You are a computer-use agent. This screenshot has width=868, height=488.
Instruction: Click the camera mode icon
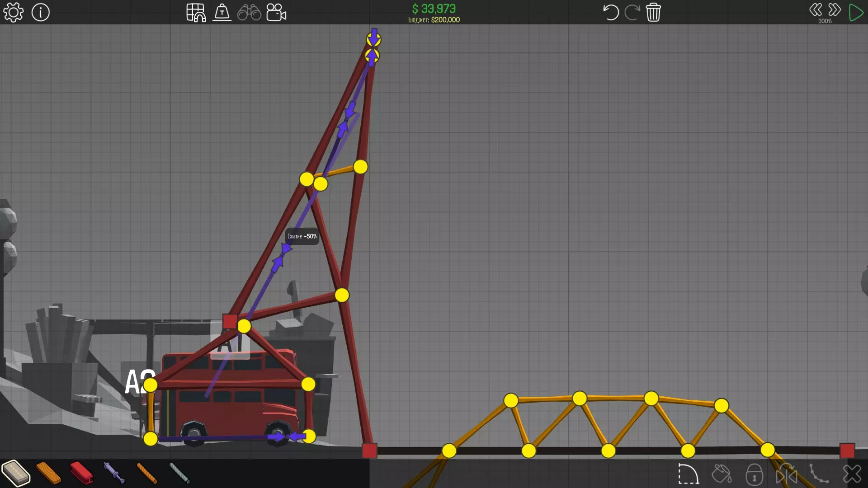(x=276, y=12)
